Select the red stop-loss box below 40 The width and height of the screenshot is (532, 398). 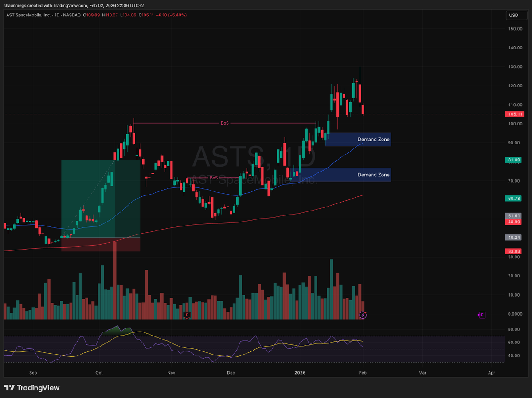pyautogui.click(x=101, y=244)
